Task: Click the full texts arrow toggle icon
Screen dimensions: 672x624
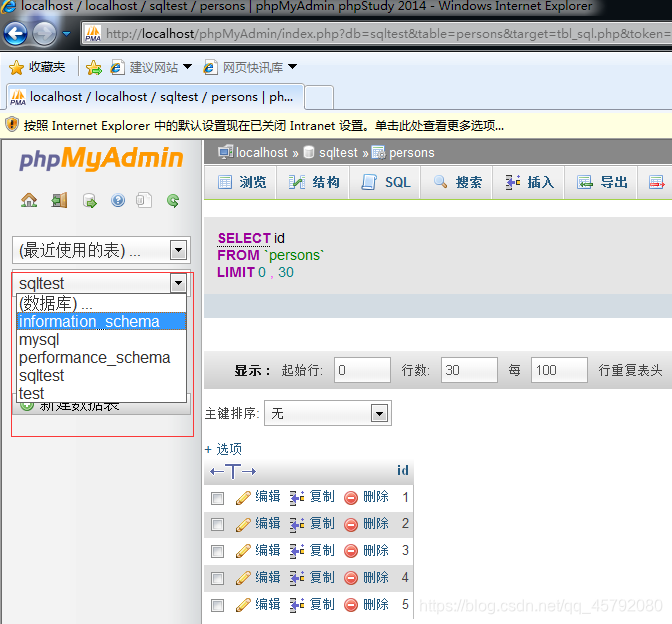Action: 233,471
